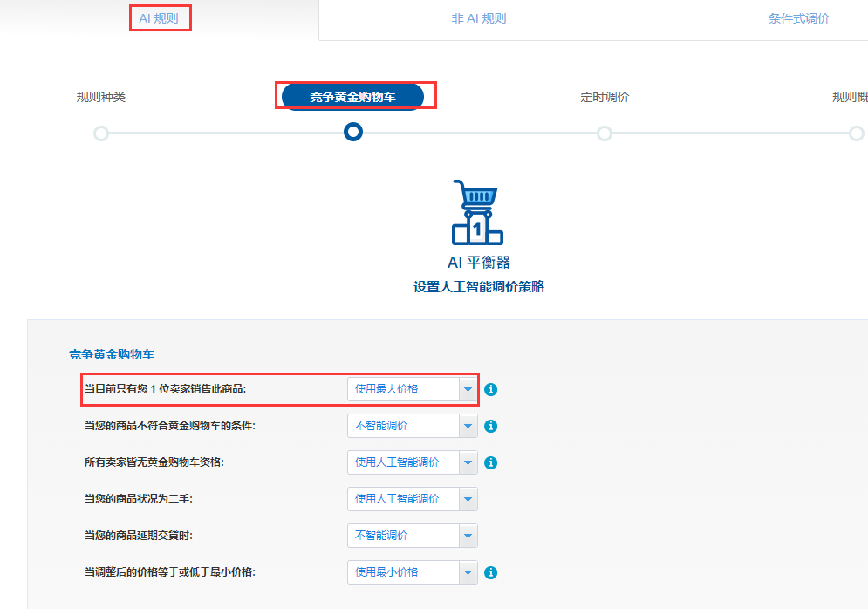Screen dimensions: 868x609
Task: Switch to the AI 规则 tab
Action: pos(159,18)
